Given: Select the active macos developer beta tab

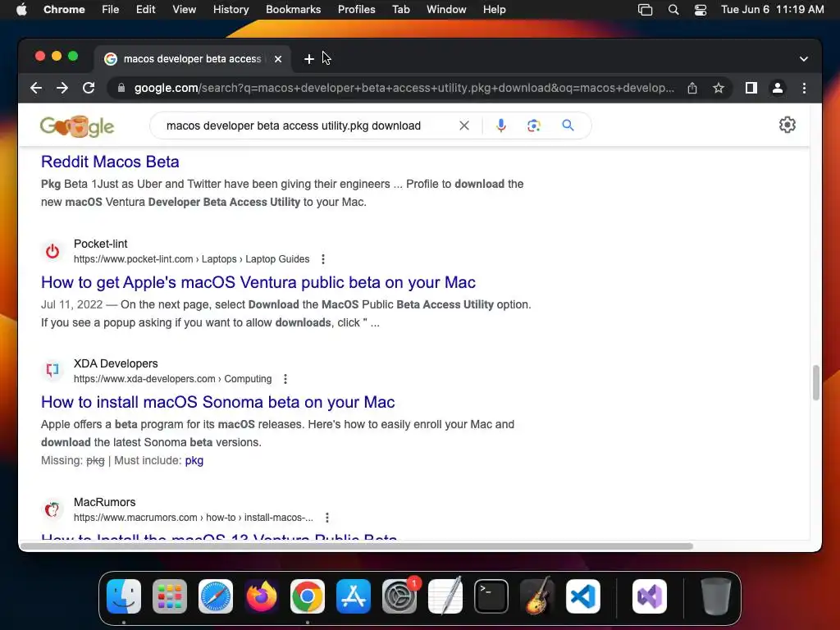Looking at the screenshot, I should pyautogui.click(x=192, y=59).
